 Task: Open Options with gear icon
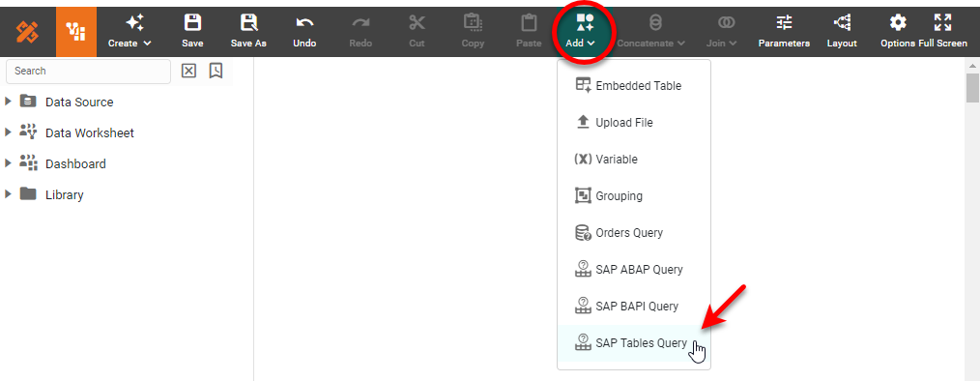898,32
